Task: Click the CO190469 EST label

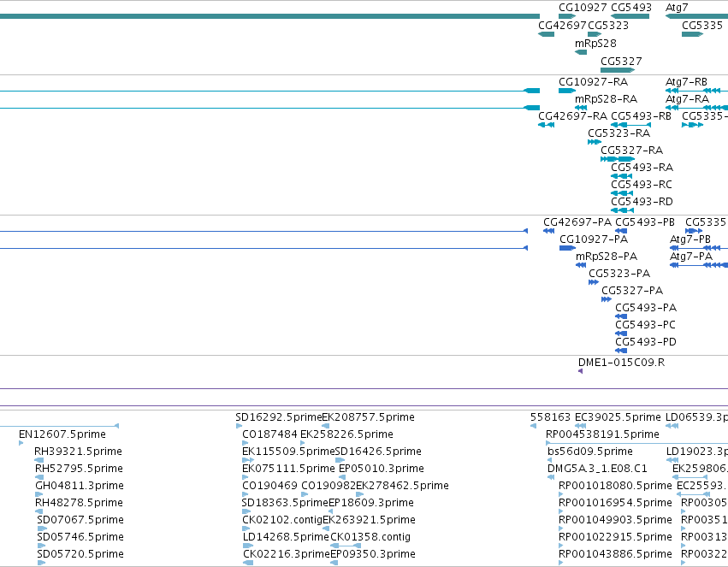Action: pos(269,487)
